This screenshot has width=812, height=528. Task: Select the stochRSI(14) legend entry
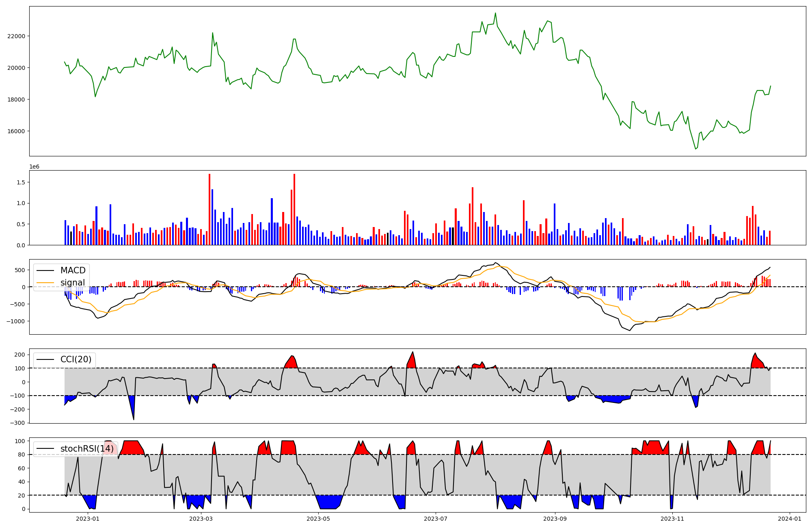pos(87,449)
